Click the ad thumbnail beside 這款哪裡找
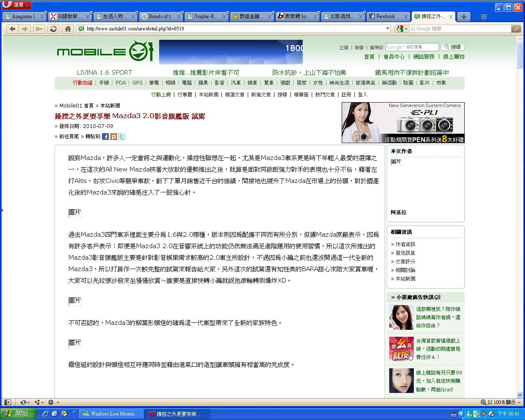The image size is (525, 420). [x=402, y=317]
